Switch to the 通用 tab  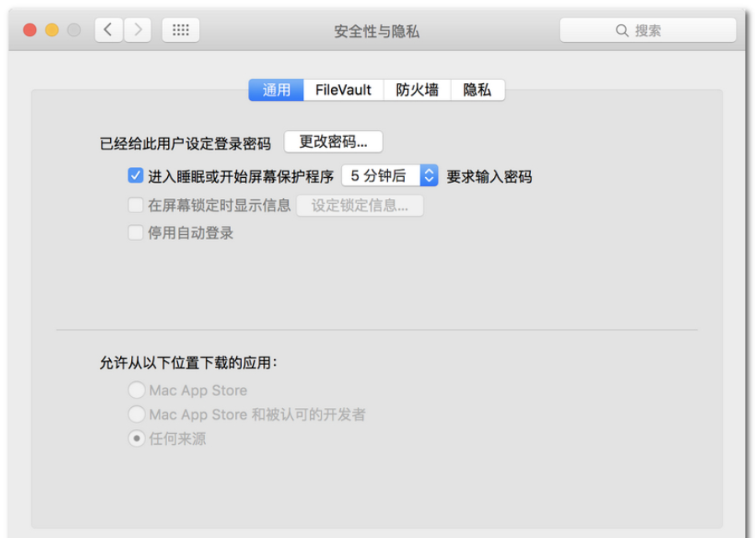pos(276,90)
